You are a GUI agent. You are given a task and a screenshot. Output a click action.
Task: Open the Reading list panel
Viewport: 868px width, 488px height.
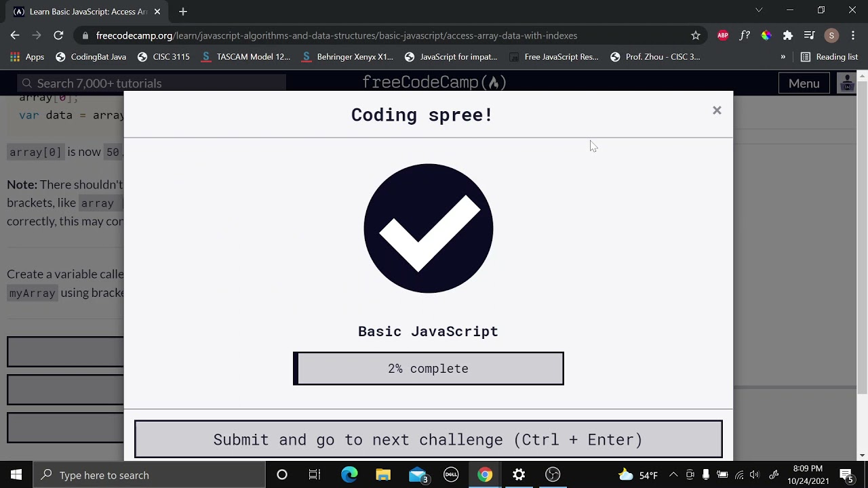click(x=829, y=57)
